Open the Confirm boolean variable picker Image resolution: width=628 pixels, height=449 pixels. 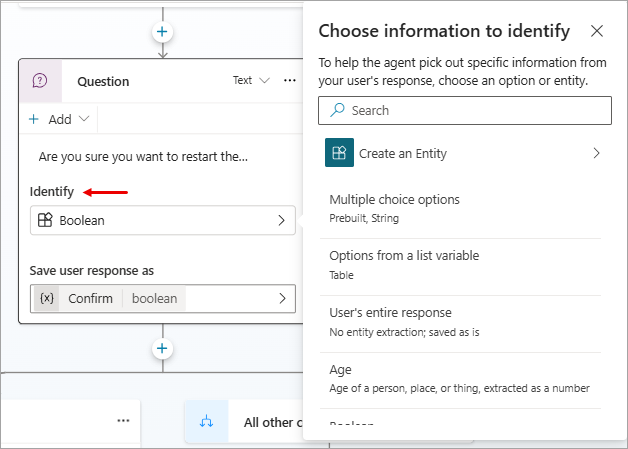pos(281,298)
